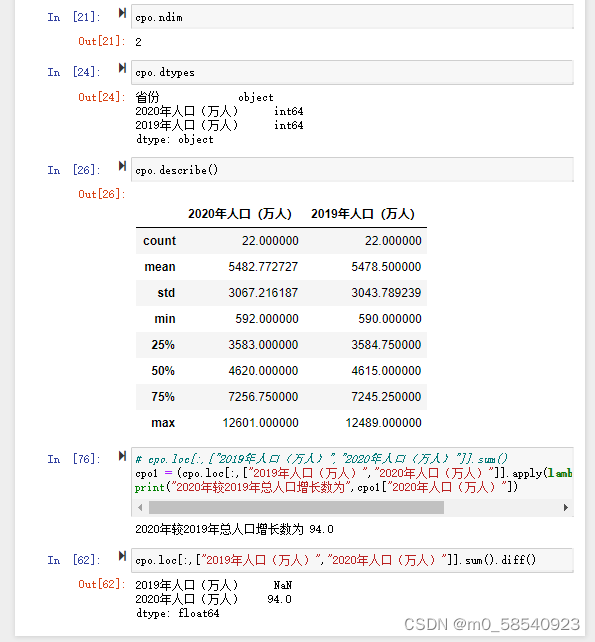Click the commented-out code line in cell 76
Image resolution: width=595 pixels, height=642 pixels.
(321, 459)
